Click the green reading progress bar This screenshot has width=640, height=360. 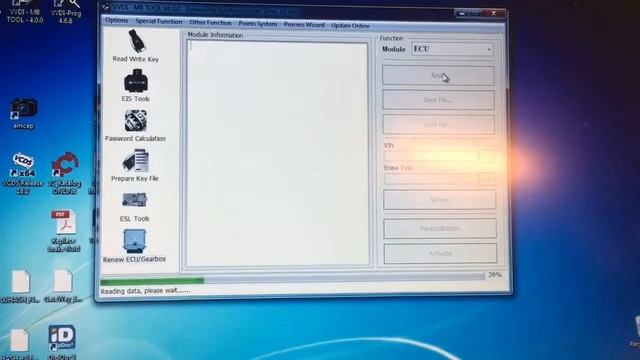click(152, 281)
